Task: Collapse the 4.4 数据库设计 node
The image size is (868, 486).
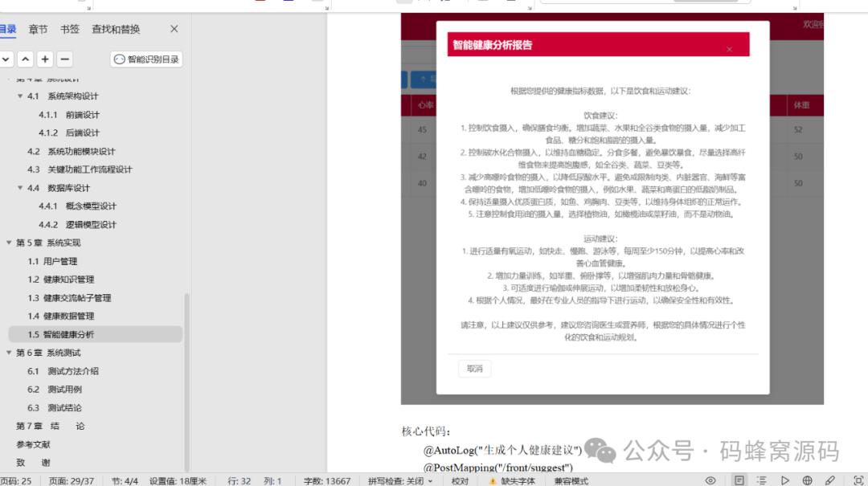Action: (x=20, y=188)
